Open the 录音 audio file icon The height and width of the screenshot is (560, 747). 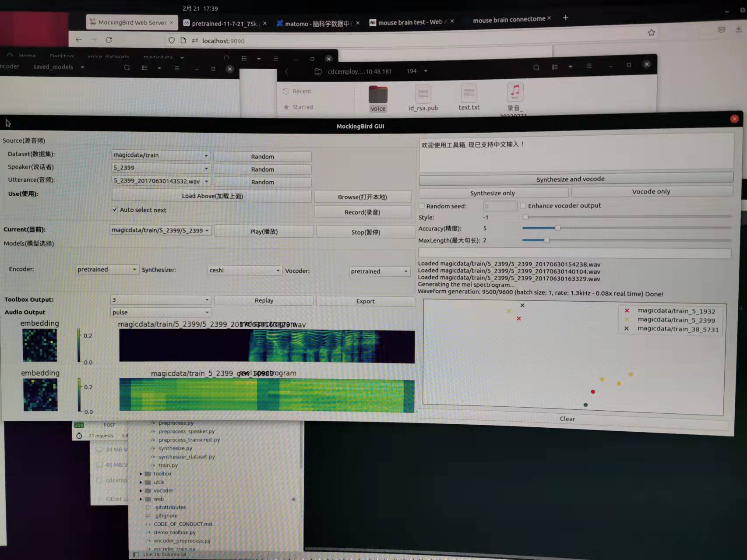(515, 92)
